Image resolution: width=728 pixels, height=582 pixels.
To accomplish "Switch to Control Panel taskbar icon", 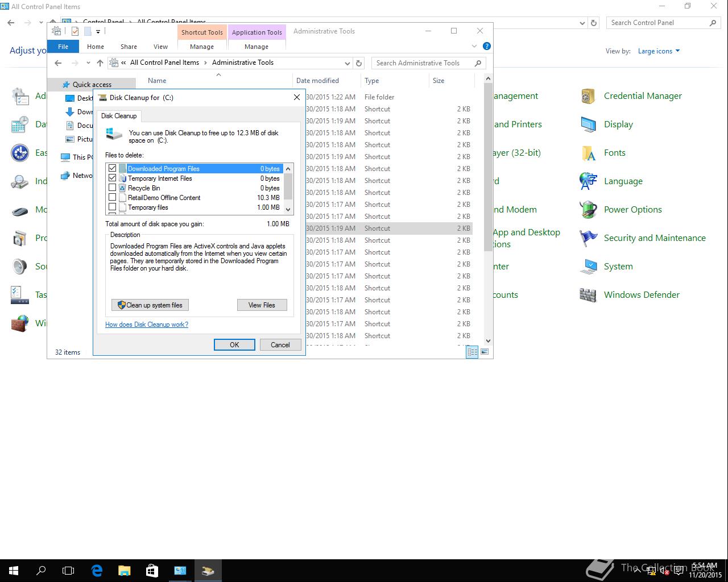I will tap(180, 570).
